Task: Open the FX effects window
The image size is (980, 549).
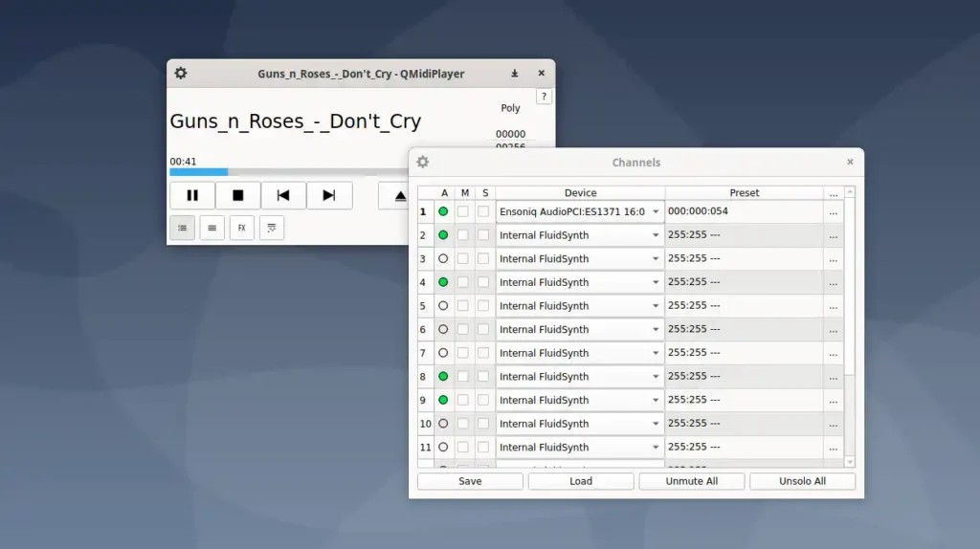Action: pyautogui.click(x=242, y=228)
